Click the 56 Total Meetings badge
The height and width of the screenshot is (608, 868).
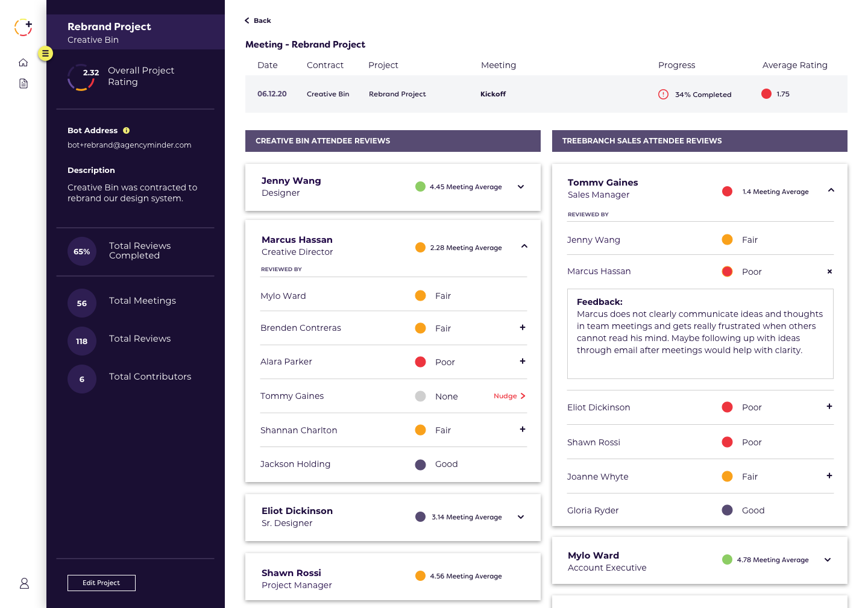82,303
